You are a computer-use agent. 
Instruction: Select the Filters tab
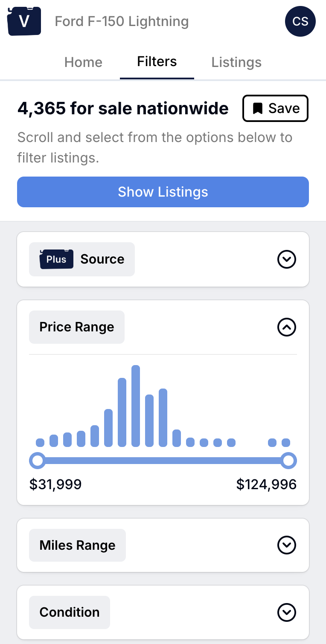click(157, 62)
